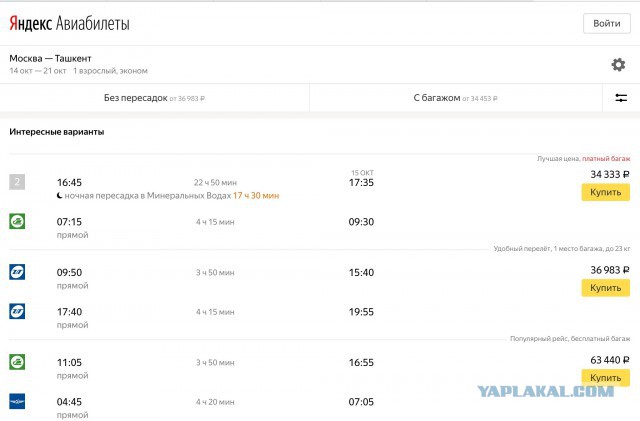Click the 34 333 ₽ price

point(610,174)
